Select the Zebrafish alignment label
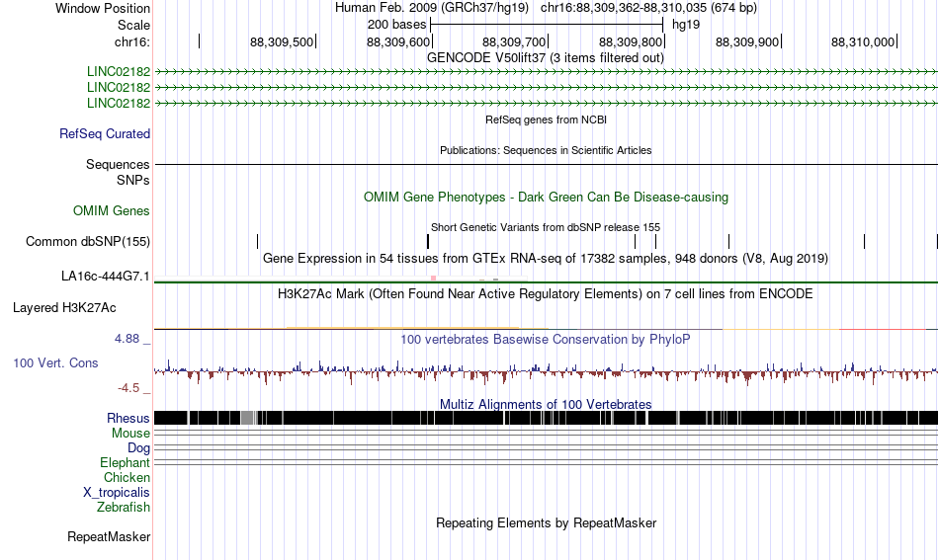Screen dimensions: 939x560 (x=123, y=508)
